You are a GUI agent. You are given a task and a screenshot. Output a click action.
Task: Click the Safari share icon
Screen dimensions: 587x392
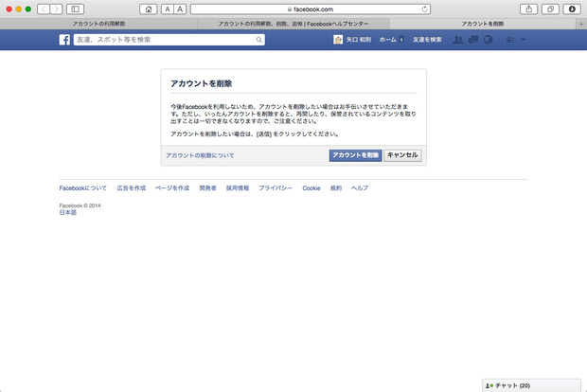tap(527, 9)
